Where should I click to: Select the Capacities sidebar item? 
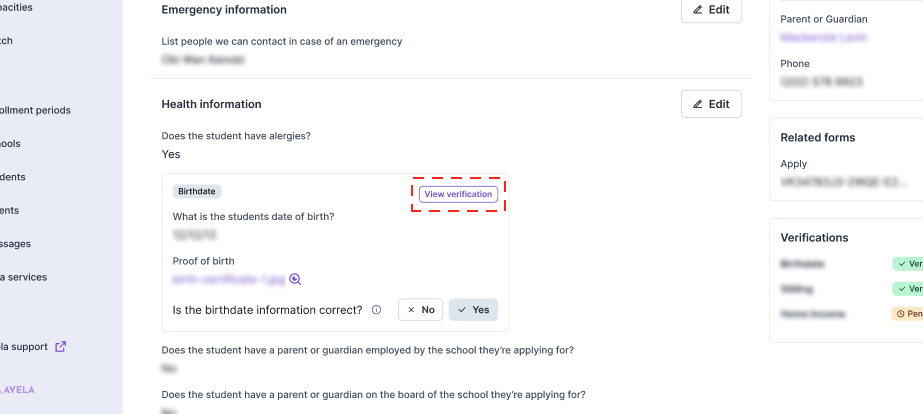(18, 6)
